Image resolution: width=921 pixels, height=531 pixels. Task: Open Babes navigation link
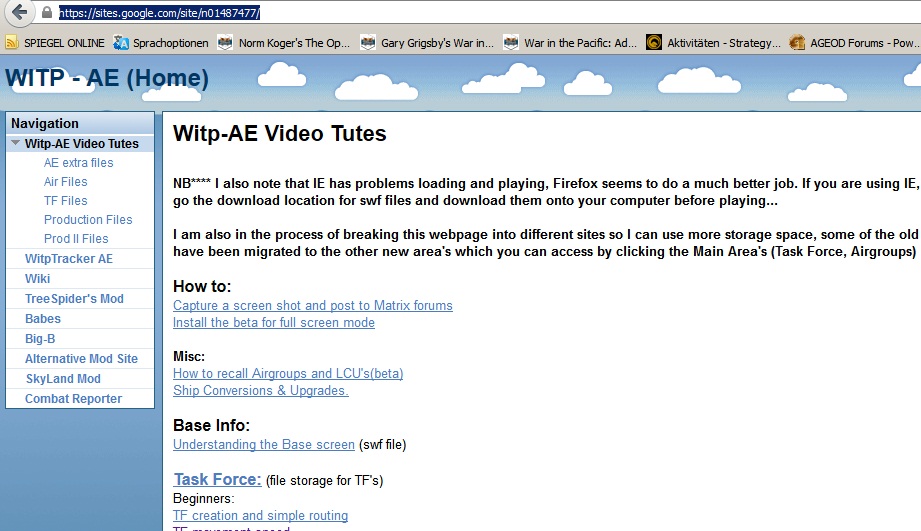(x=42, y=318)
